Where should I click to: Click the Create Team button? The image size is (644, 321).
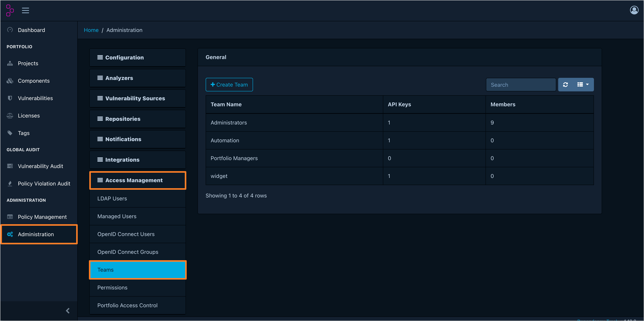[229, 85]
